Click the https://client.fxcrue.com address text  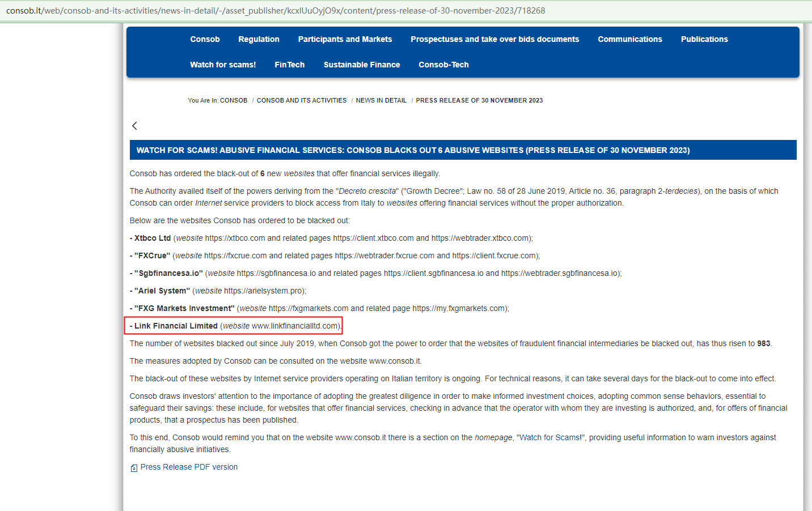(x=494, y=255)
